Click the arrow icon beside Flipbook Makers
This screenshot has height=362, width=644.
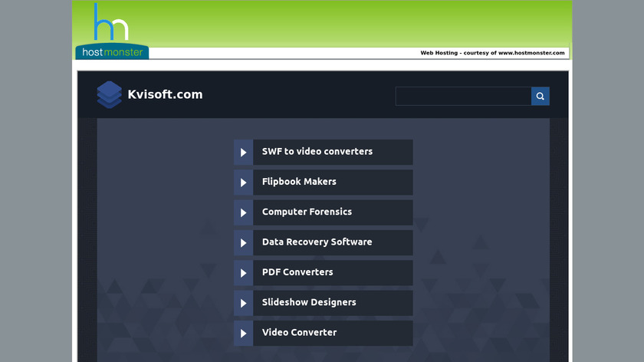pos(243,183)
